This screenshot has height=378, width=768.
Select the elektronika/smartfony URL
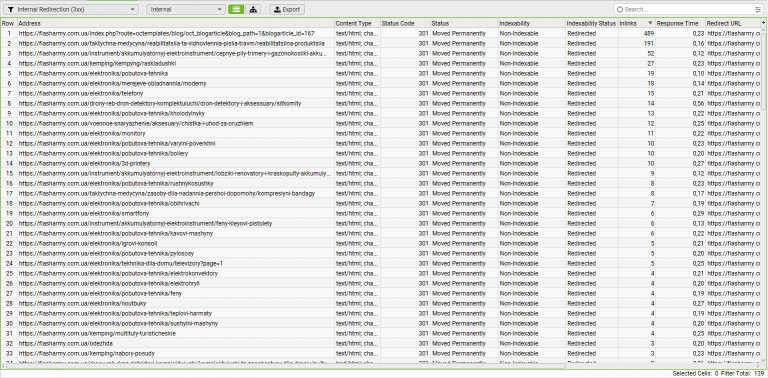tap(84, 213)
